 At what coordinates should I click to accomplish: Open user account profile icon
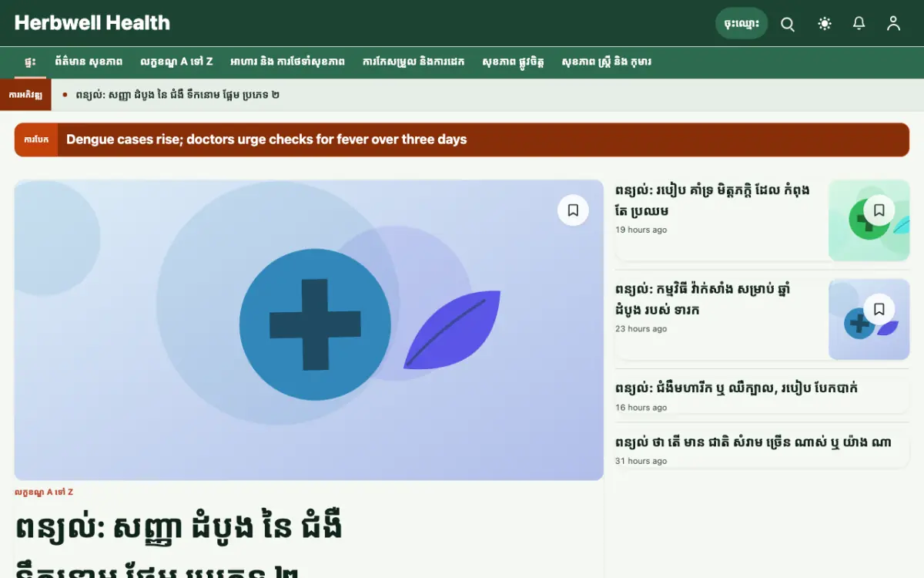893,24
